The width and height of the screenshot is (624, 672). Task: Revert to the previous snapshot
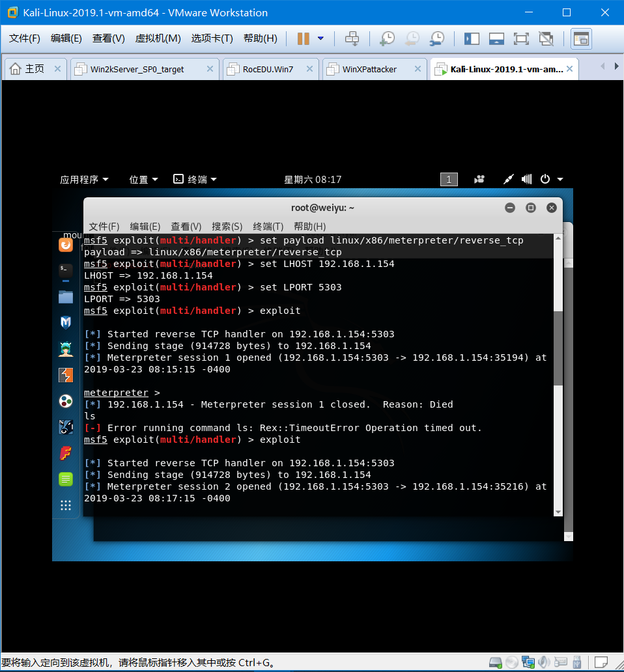[x=412, y=38]
